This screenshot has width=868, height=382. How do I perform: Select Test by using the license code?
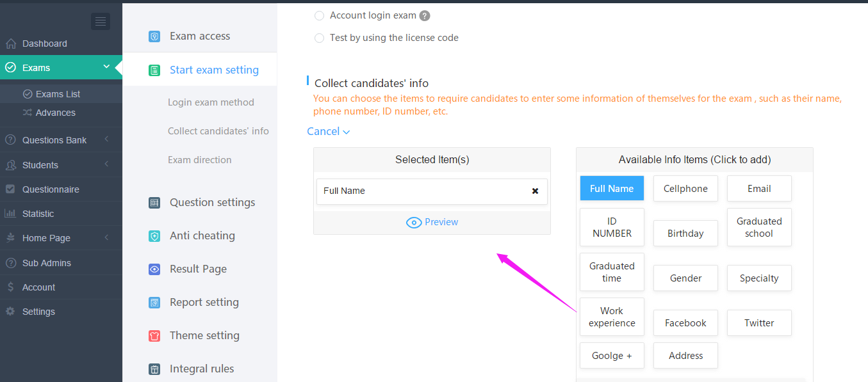[319, 38]
